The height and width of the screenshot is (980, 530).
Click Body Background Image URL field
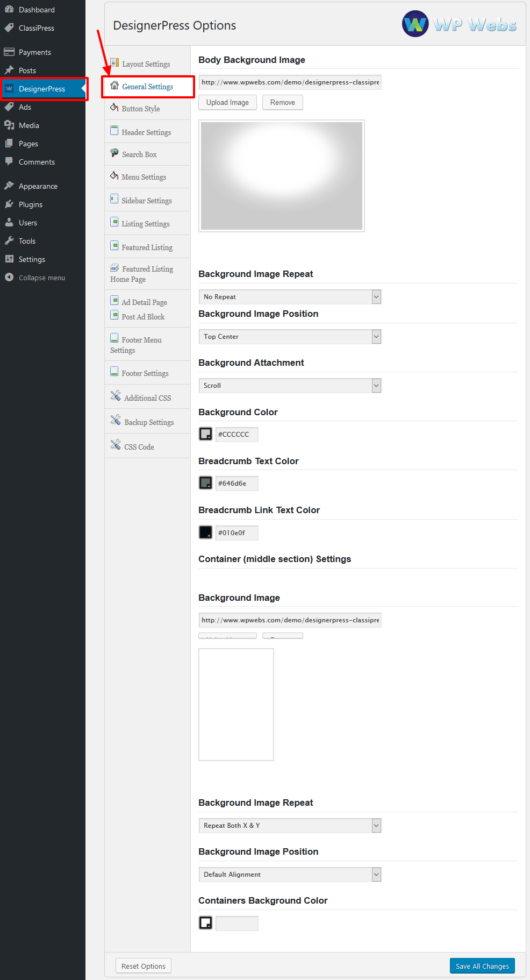[x=290, y=82]
